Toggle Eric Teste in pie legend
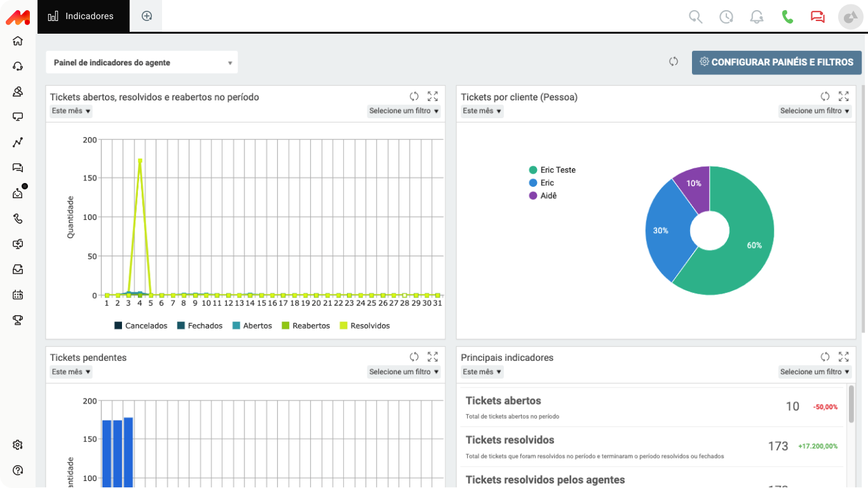Viewport: 868px width, 488px height. pos(552,170)
